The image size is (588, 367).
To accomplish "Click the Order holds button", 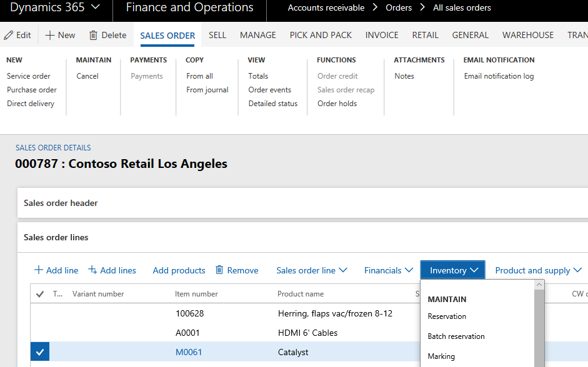I will pos(337,104).
